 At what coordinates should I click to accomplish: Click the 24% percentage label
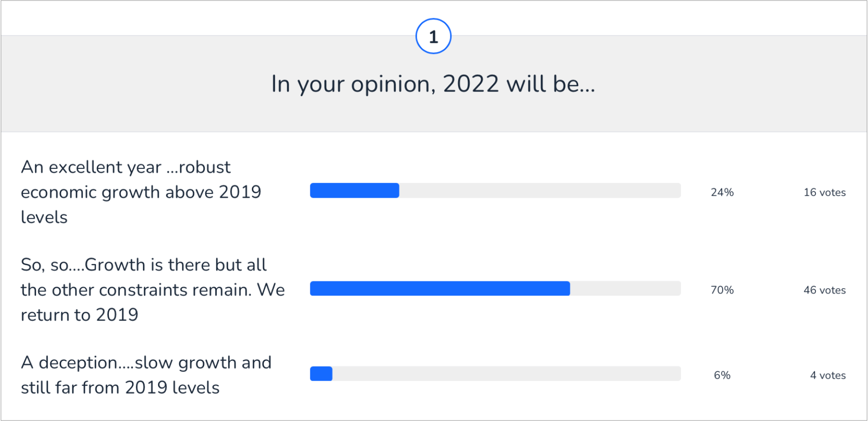coord(722,192)
